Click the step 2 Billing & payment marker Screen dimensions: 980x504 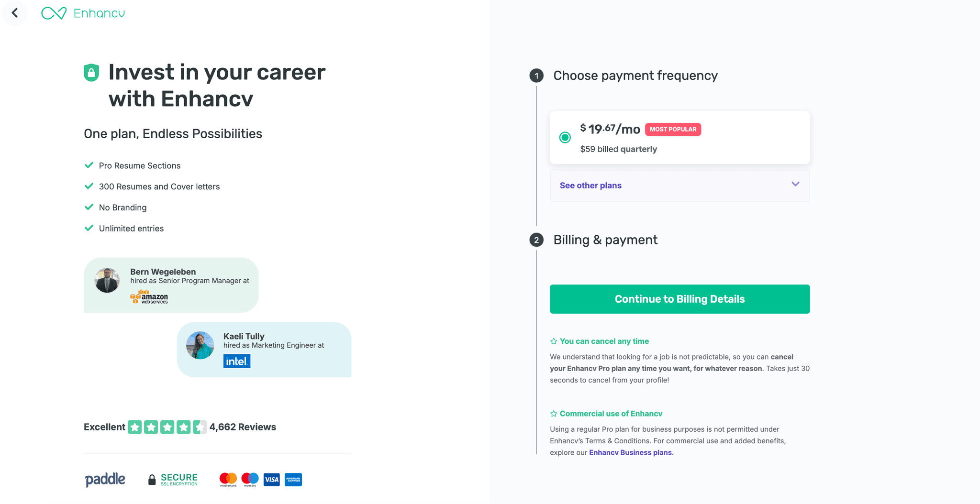coord(536,240)
